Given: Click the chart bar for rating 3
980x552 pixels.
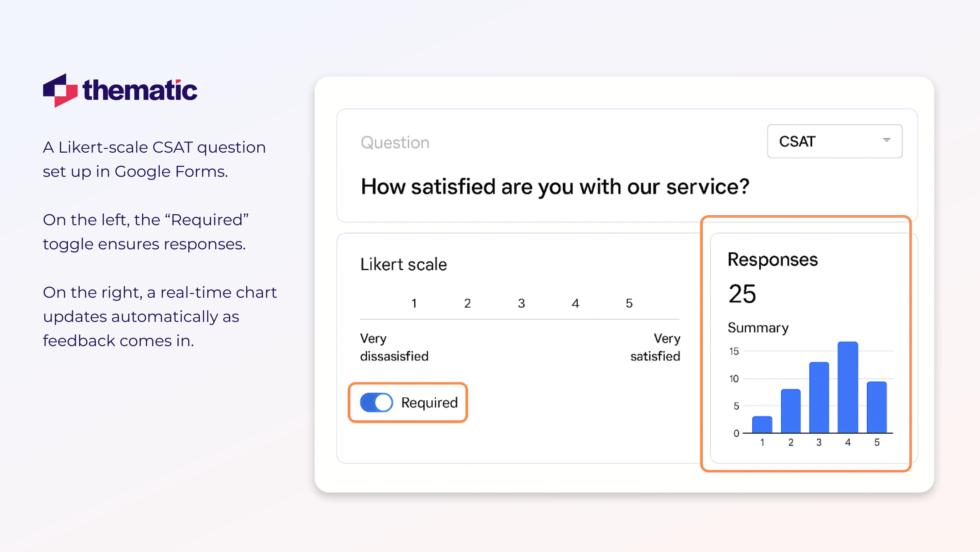Looking at the screenshot, I should click(819, 397).
